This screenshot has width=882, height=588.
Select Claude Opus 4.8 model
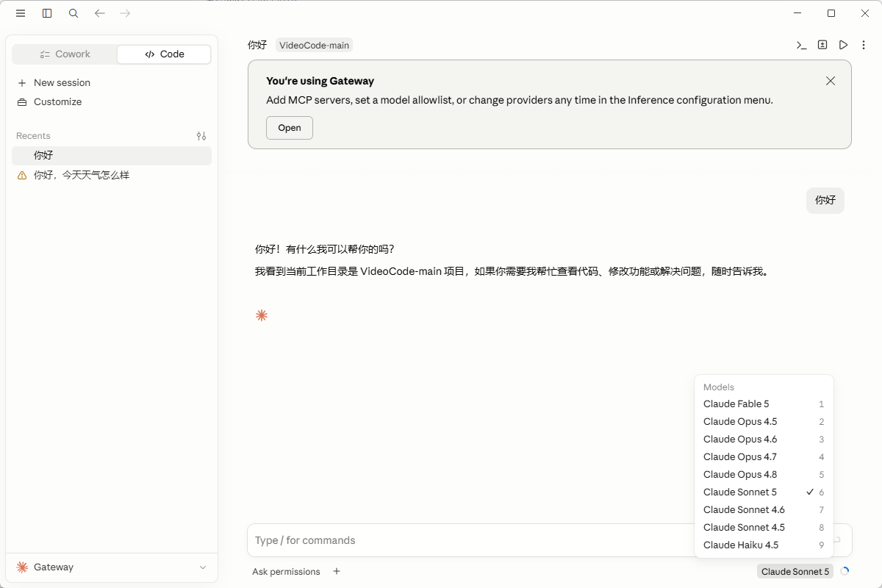(x=764, y=474)
